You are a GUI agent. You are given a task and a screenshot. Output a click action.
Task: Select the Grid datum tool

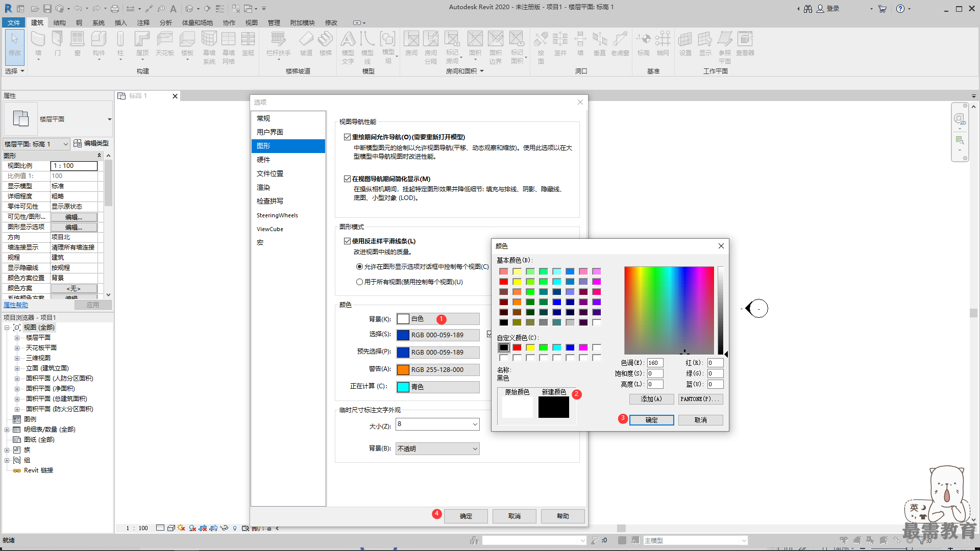[x=663, y=44]
